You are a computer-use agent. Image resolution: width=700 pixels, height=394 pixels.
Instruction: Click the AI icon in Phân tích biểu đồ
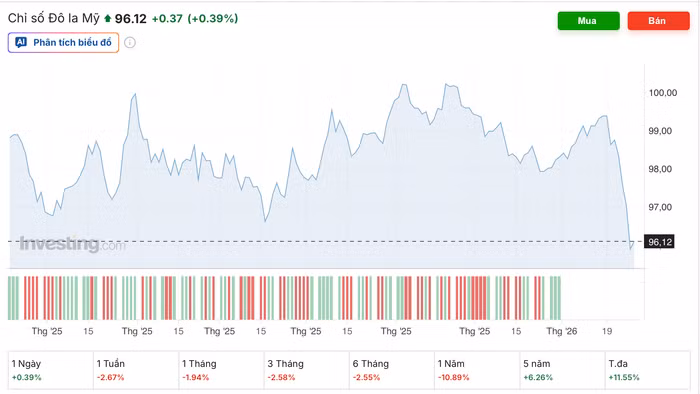[x=21, y=42]
